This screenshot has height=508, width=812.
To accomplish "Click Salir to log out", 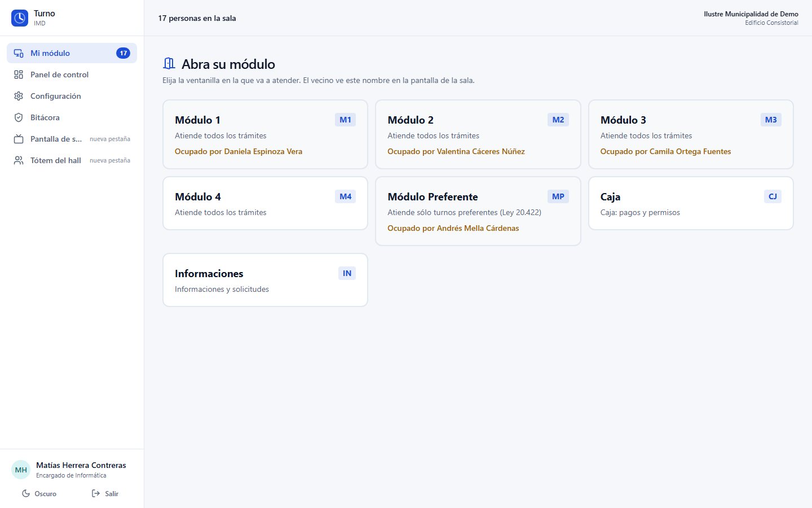I will click(x=105, y=493).
